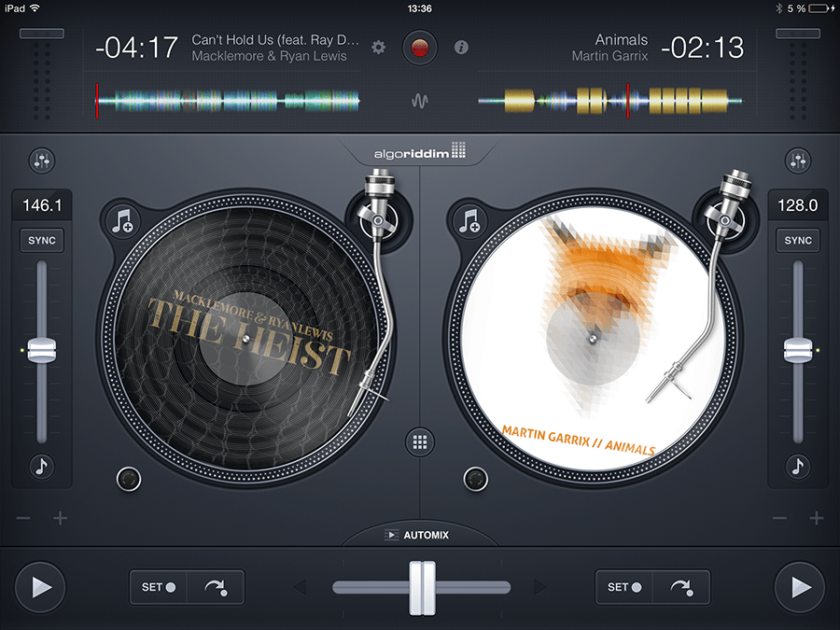Screen dimensions: 840x630
Task: Nudge crossfader with the right arrow
Action: click(541, 587)
